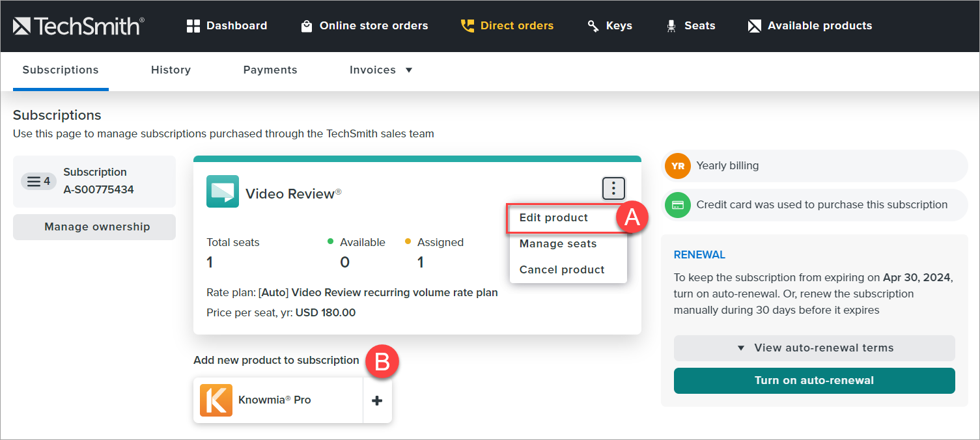
Task: Select Edit product from the menu
Action: [x=553, y=217]
